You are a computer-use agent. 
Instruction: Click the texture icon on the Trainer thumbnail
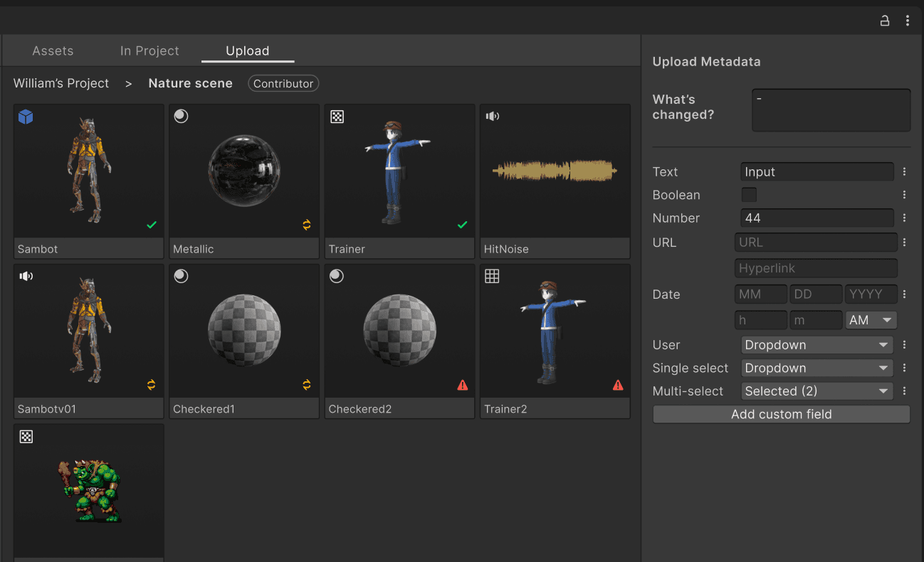[x=336, y=116]
